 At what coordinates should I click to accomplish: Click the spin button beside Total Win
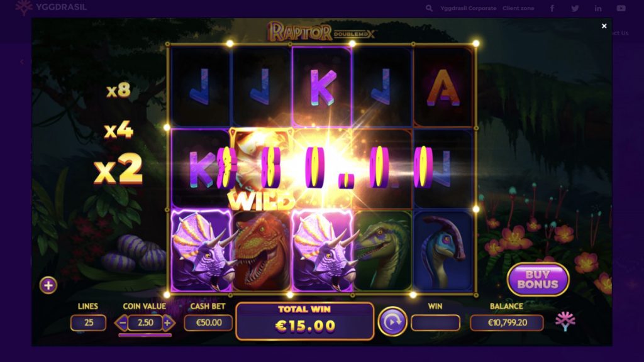coord(392,322)
